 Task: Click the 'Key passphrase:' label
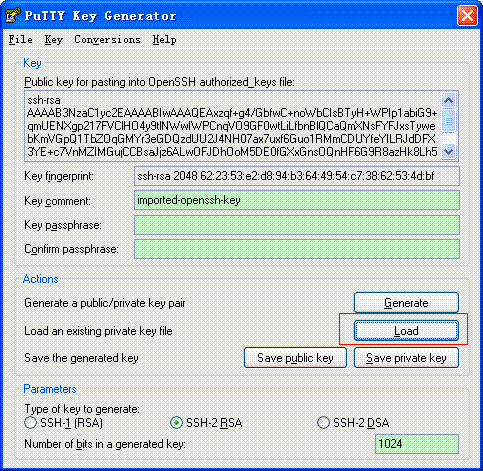click(x=63, y=225)
